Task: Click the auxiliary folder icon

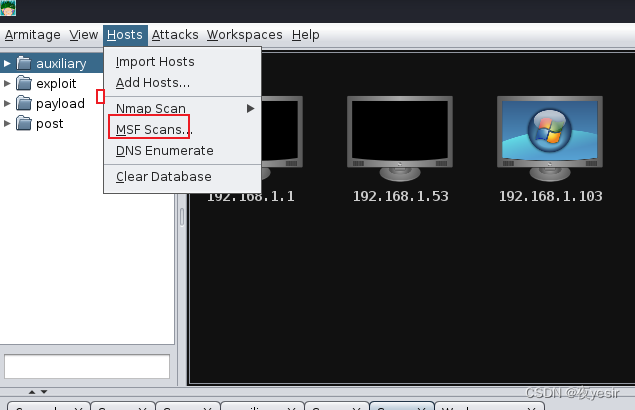Action: point(24,63)
